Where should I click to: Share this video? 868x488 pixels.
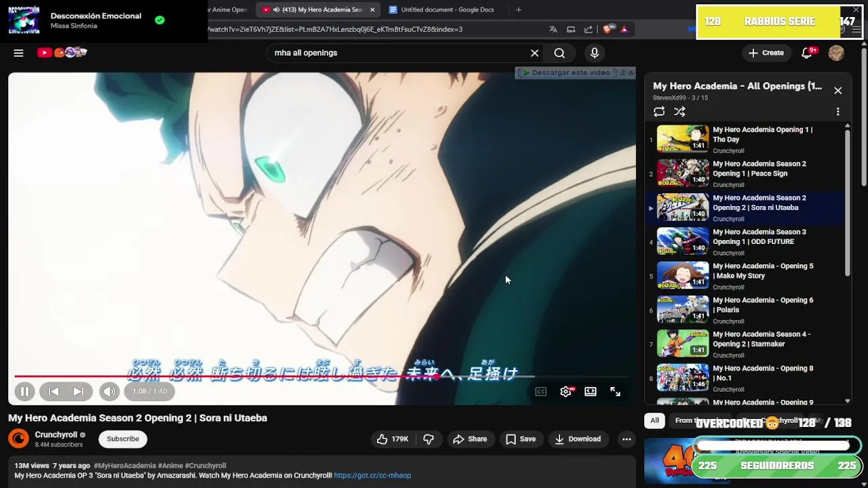pyautogui.click(x=470, y=439)
